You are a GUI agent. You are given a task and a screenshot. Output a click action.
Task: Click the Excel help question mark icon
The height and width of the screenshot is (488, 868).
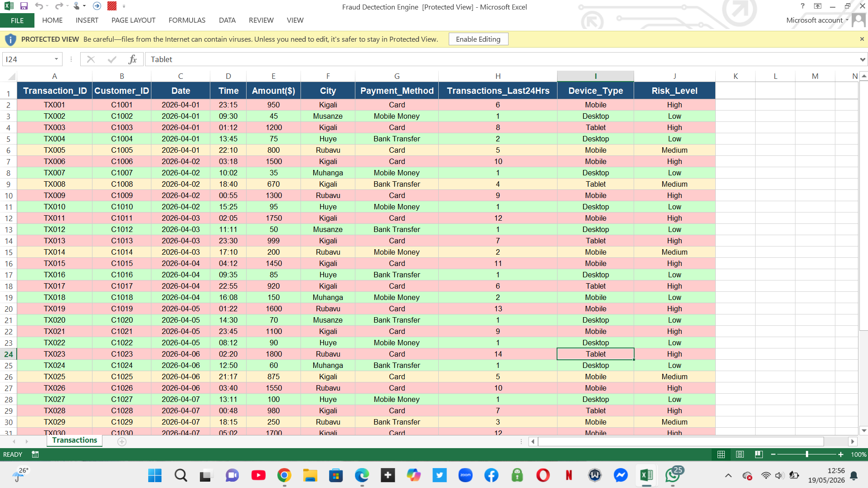[802, 6]
